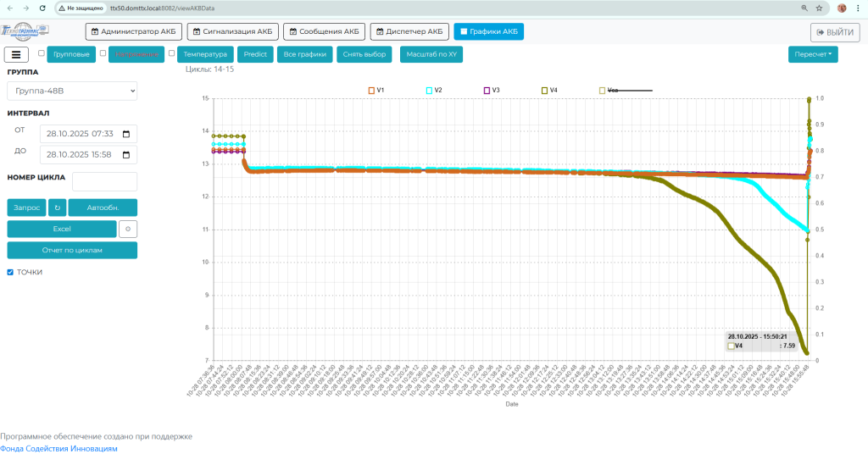This screenshot has height=454, width=868.
Task: Open the Пересчет dropdown menu
Action: [812, 54]
